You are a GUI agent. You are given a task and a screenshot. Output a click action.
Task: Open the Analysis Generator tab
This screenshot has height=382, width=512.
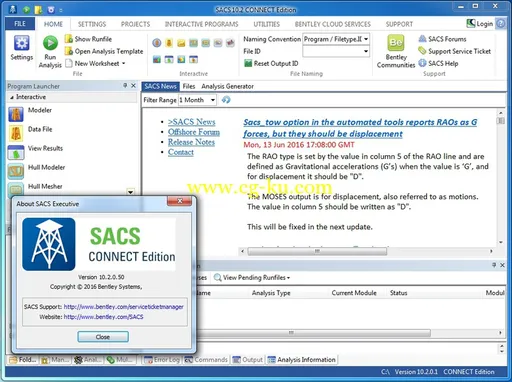[227, 86]
